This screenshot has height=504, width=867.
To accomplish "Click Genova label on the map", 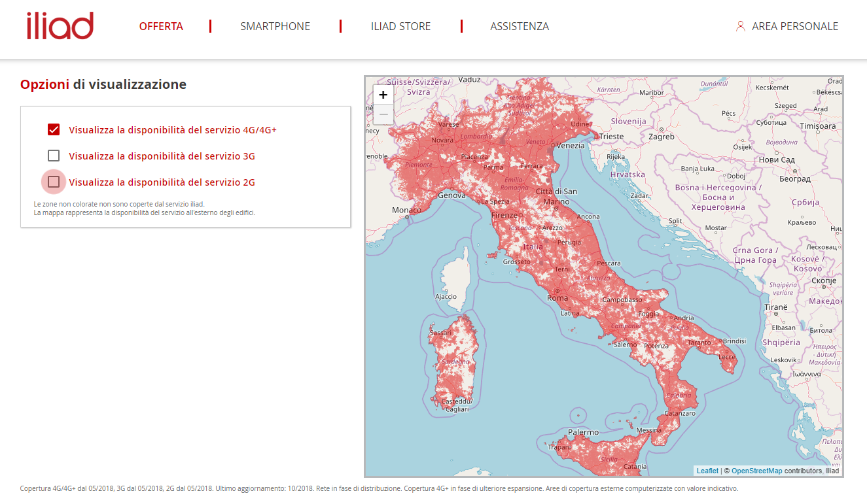I will click(x=451, y=195).
